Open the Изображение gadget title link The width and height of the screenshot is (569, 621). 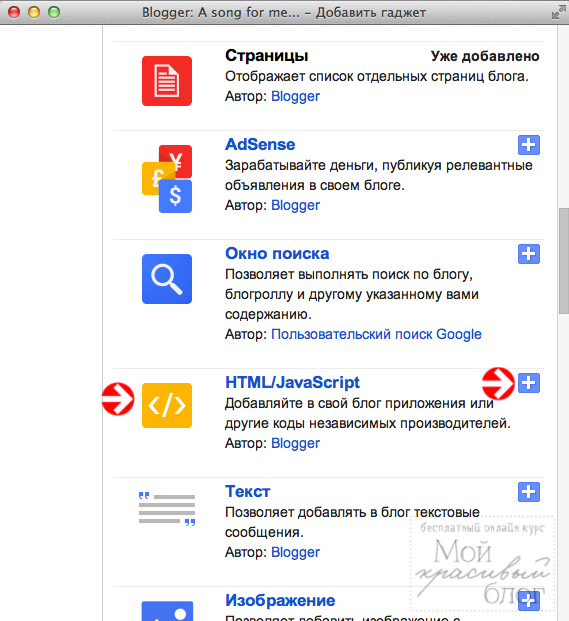point(280,600)
